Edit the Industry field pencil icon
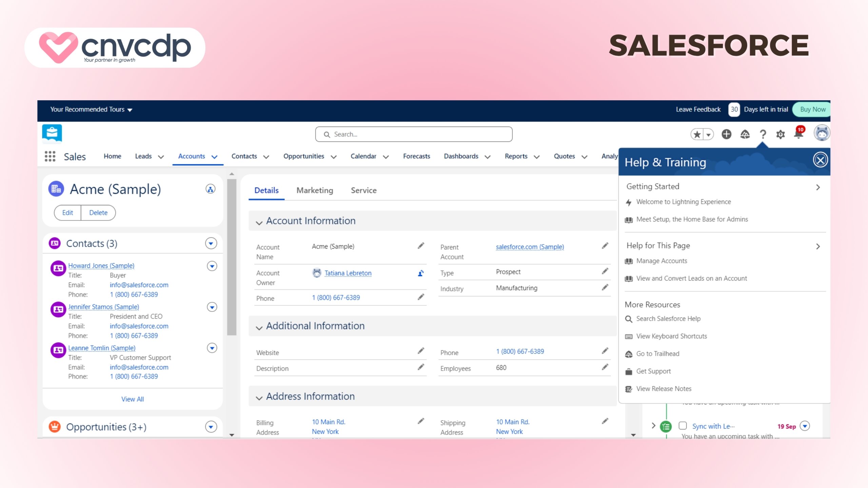Viewport: 868px width, 488px height. pyautogui.click(x=605, y=288)
